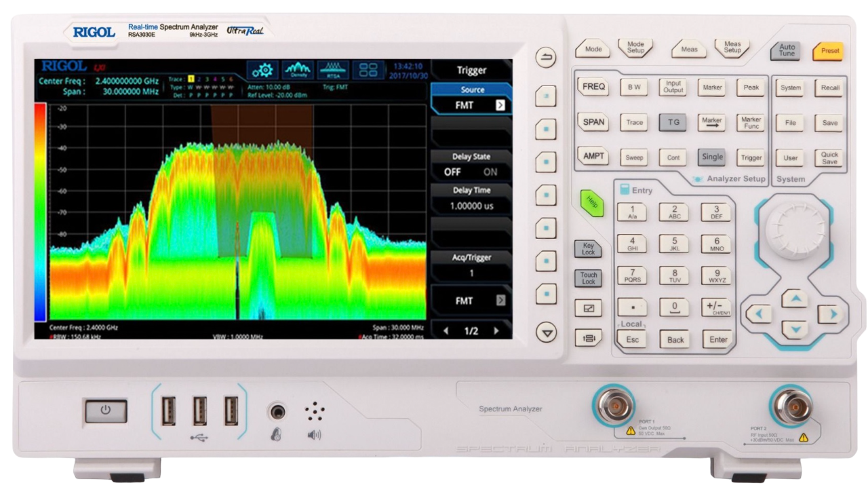Viewport: 868px width, 496px height.
Task: Hit the front panel power button
Action: coord(106,410)
